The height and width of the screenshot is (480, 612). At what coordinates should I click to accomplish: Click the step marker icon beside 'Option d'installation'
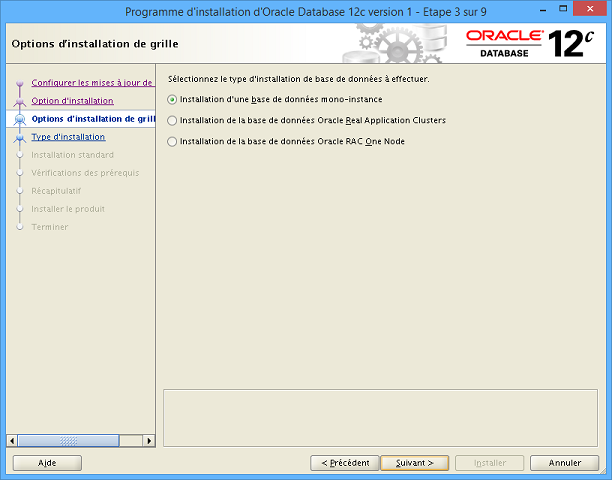20,102
